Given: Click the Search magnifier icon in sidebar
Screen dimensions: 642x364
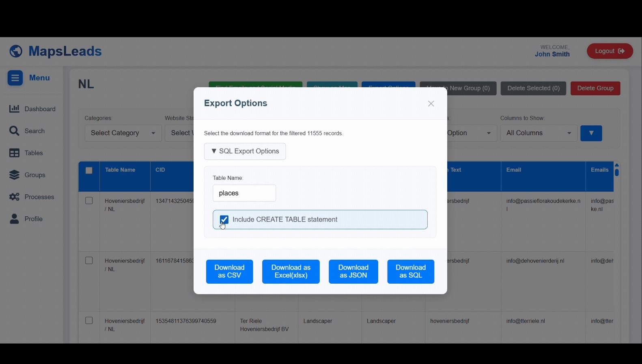Looking at the screenshot, I should pyautogui.click(x=14, y=131).
